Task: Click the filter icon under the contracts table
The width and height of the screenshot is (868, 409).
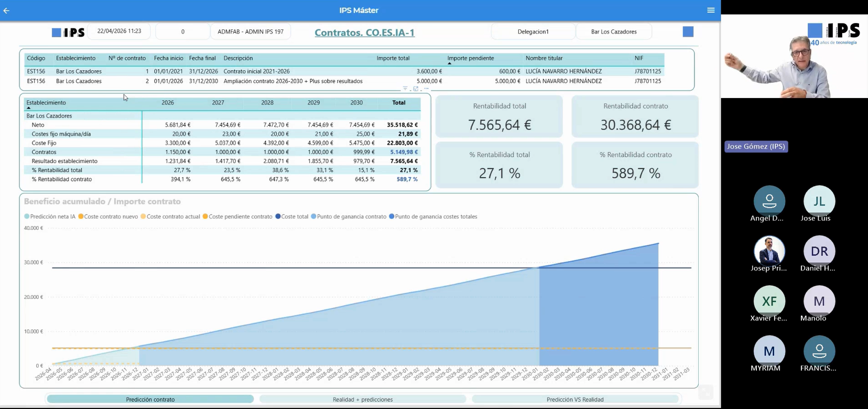Action: pyautogui.click(x=405, y=89)
